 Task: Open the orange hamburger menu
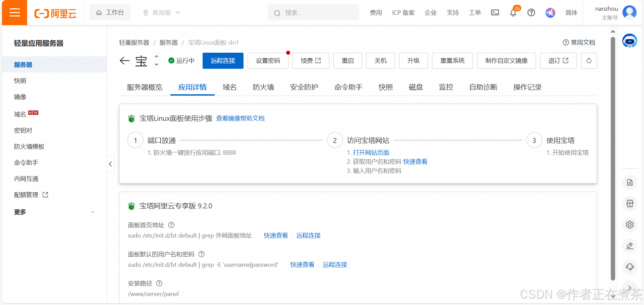point(14,13)
